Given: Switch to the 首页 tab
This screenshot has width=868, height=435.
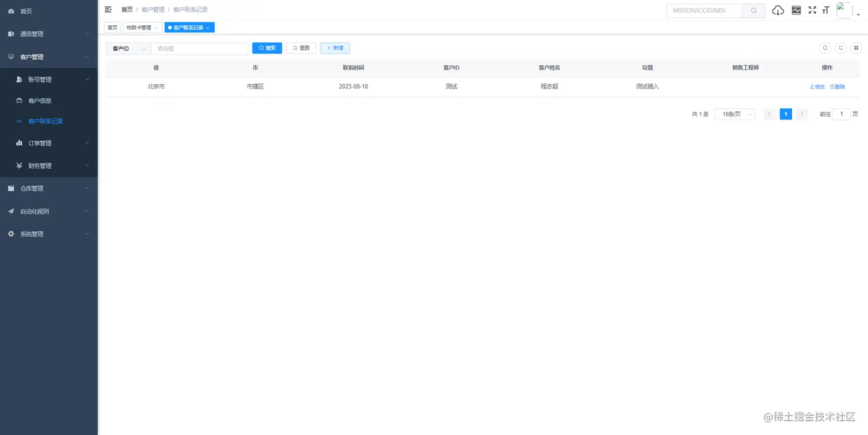Looking at the screenshot, I should click(x=112, y=28).
